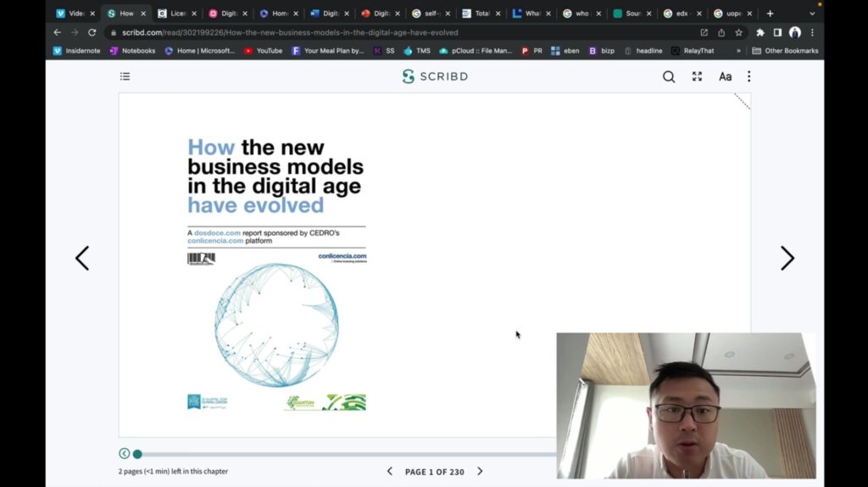The width and height of the screenshot is (868, 487).
Task: Open the Scribd table of contents list icon
Action: pyautogui.click(x=125, y=76)
